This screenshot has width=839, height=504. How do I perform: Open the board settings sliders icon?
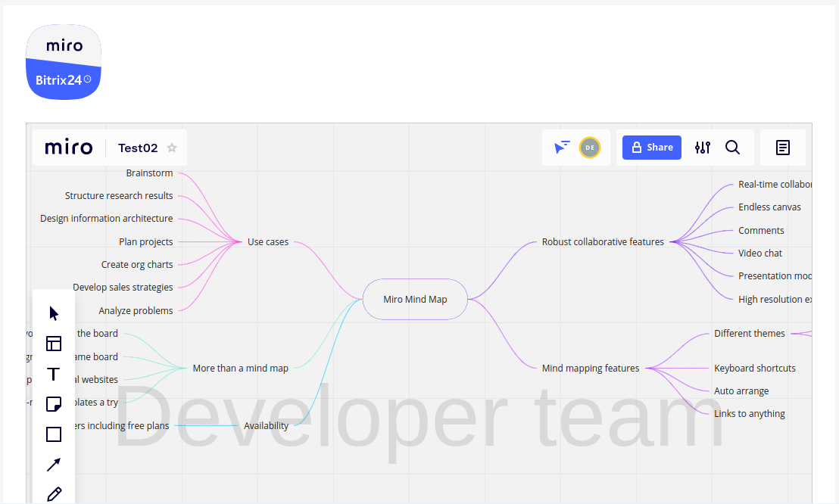[x=703, y=148]
